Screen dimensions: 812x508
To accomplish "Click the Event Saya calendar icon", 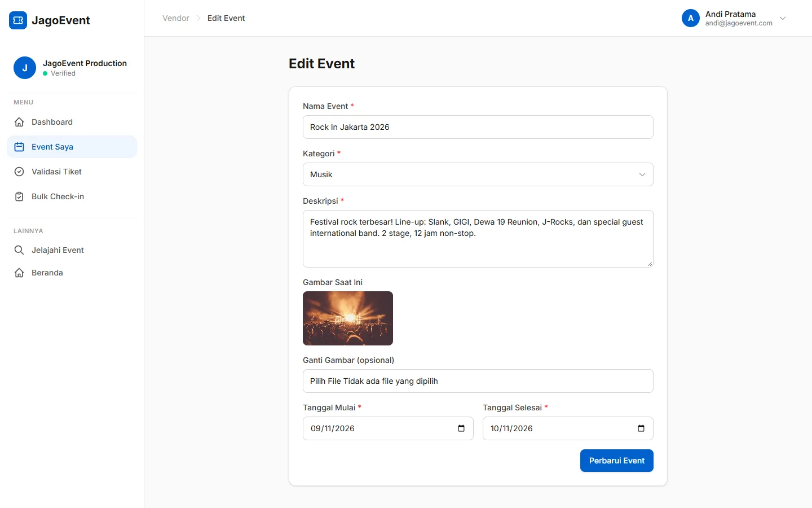I will [19, 147].
